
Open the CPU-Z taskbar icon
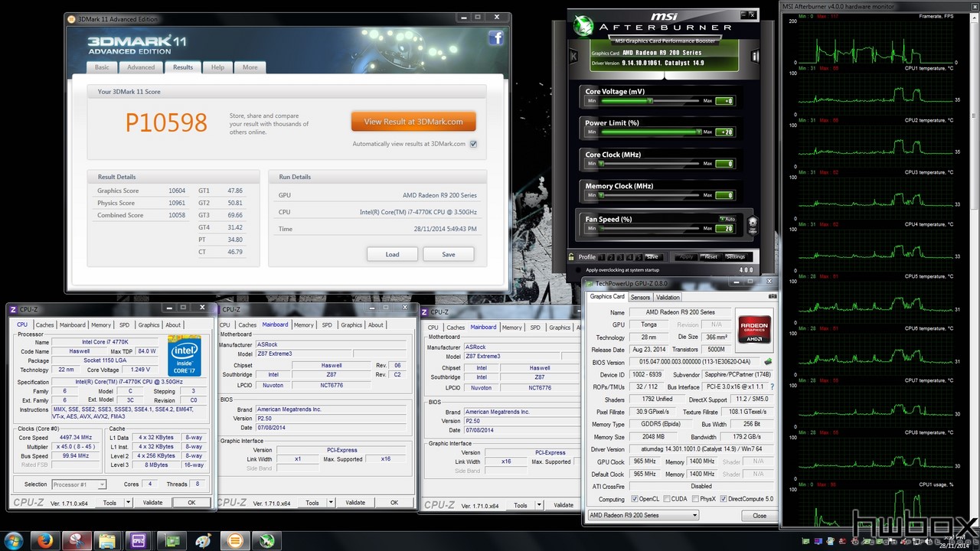pos(139,541)
